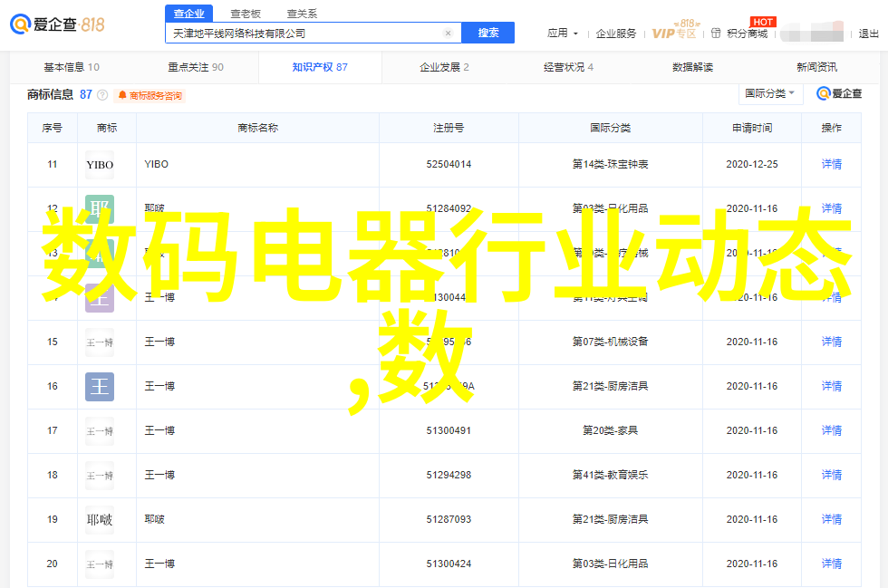Select registration number 52504014
The image size is (888, 588).
449,164
